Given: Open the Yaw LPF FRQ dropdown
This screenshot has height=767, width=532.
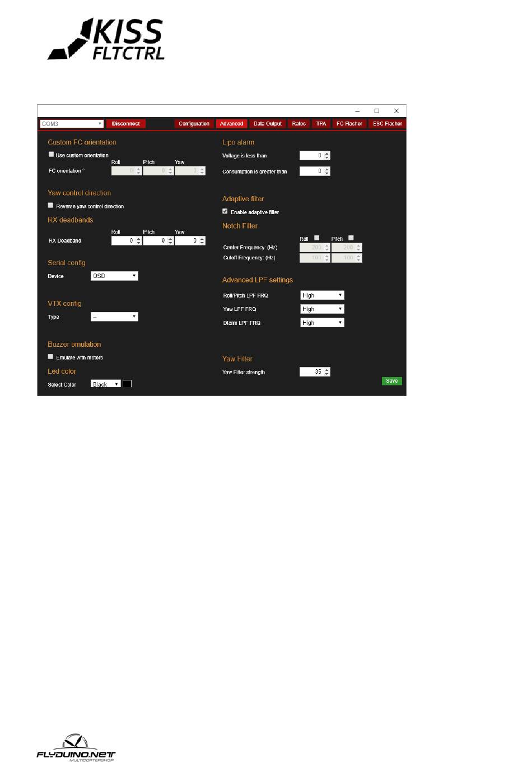Looking at the screenshot, I should click(x=322, y=309).
